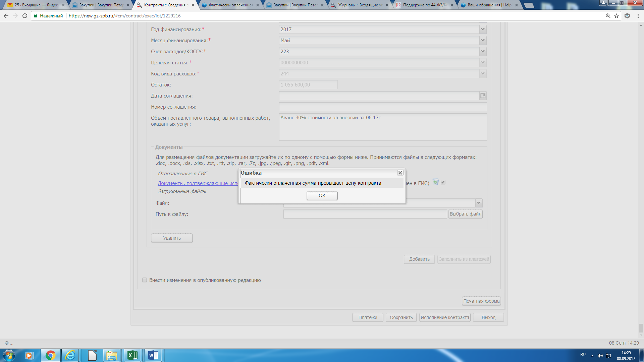
Task: Click the recycle icon beside document link
Action: pos(436,182)
